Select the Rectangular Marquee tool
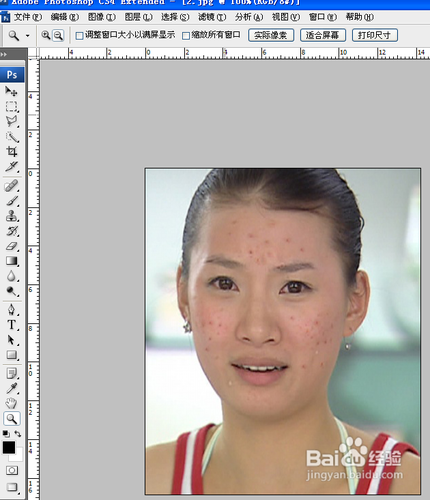 [11, 106]
